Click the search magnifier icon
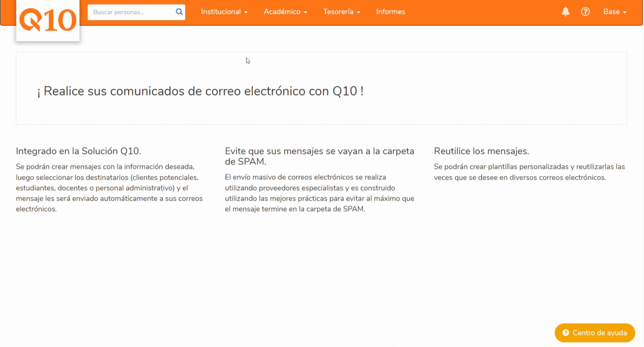Screen dimensions: 644x347 179,12
